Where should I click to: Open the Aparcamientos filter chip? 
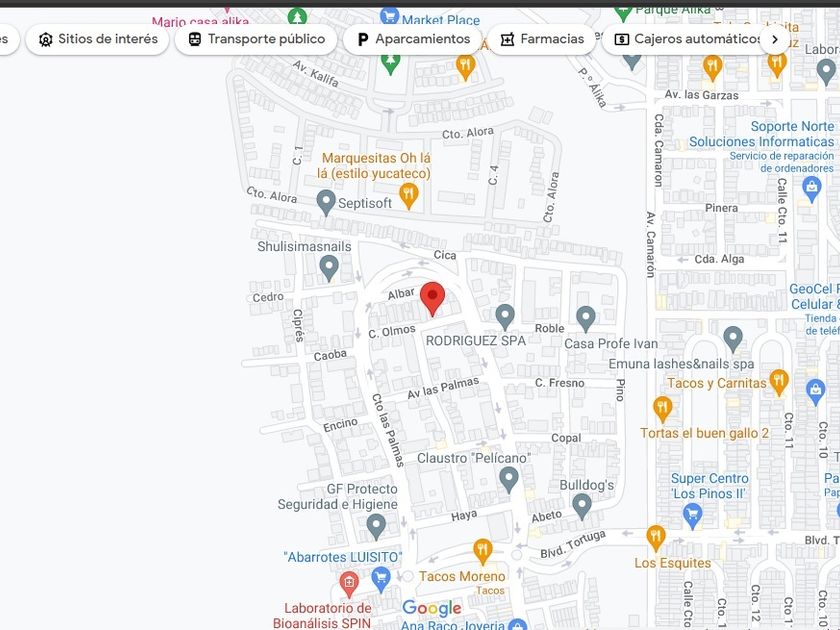[x=412, y=39]
